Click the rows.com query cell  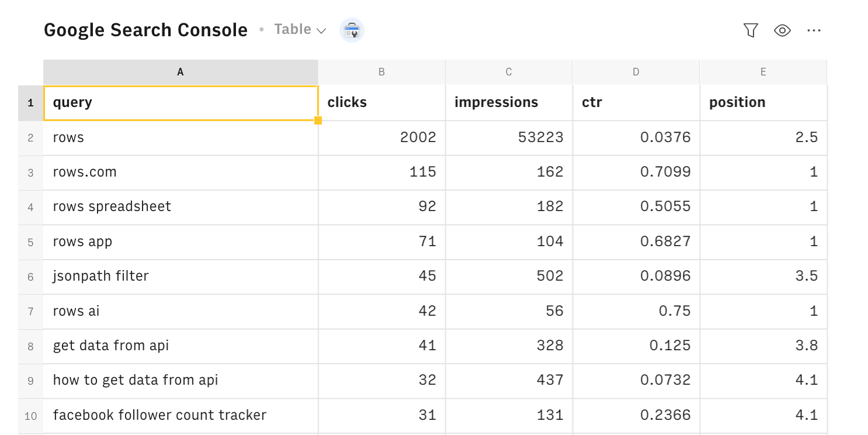click(x=180, y=172)
